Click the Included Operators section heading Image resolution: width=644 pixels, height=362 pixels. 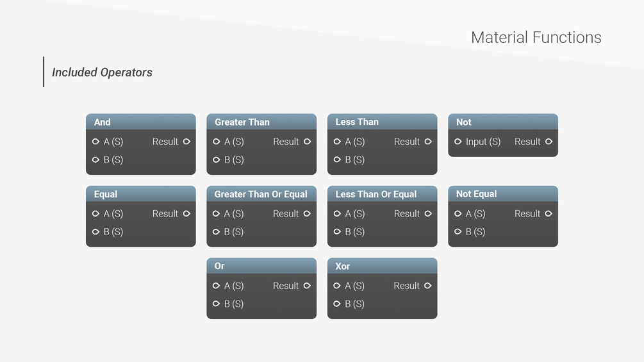(102, 72)
